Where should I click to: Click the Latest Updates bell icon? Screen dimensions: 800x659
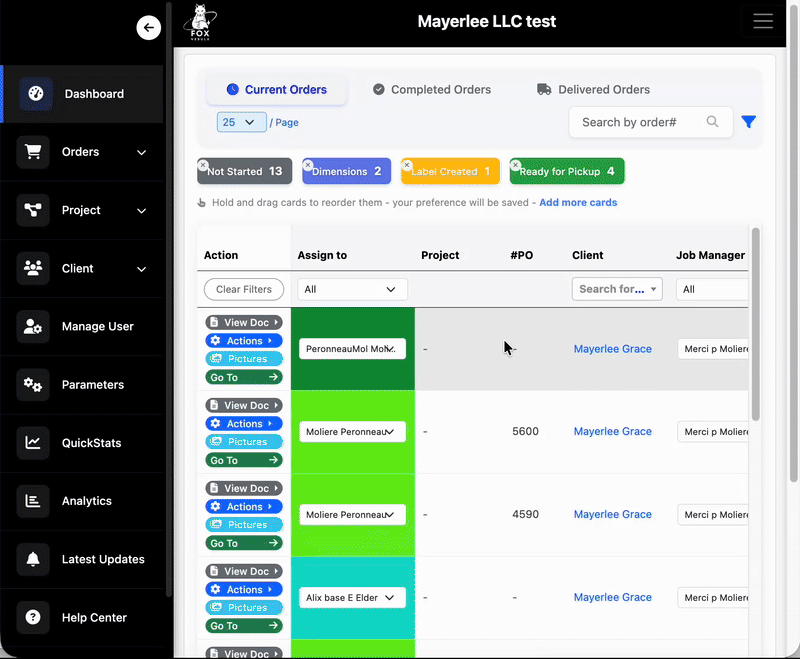pos(33,559)
